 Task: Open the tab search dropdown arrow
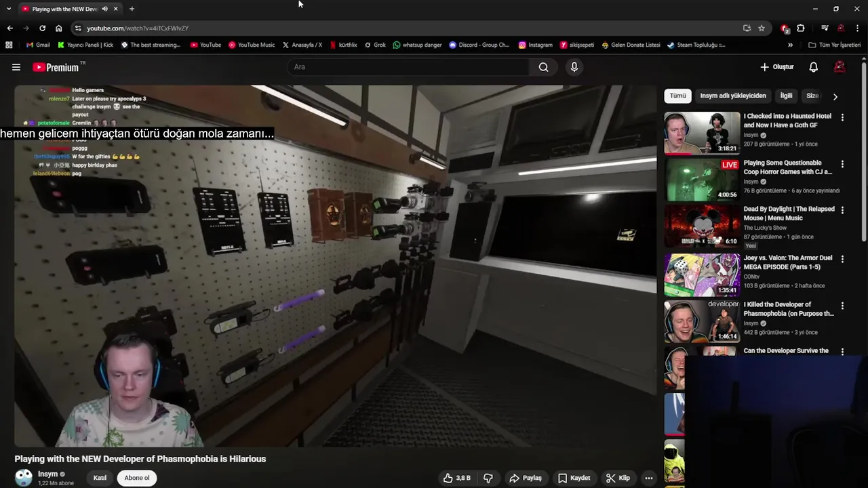tap(9, 9)
